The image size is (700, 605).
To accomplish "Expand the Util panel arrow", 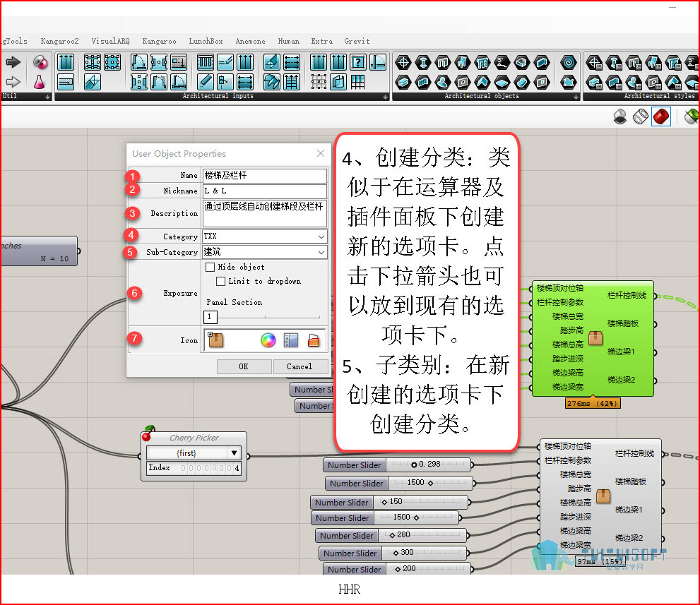I will [x=48, y=97].
